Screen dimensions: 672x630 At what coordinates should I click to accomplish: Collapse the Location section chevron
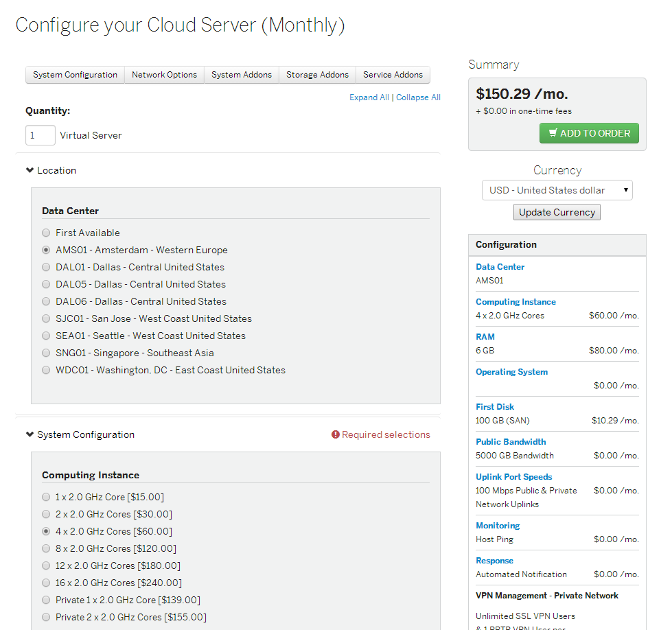29,170
